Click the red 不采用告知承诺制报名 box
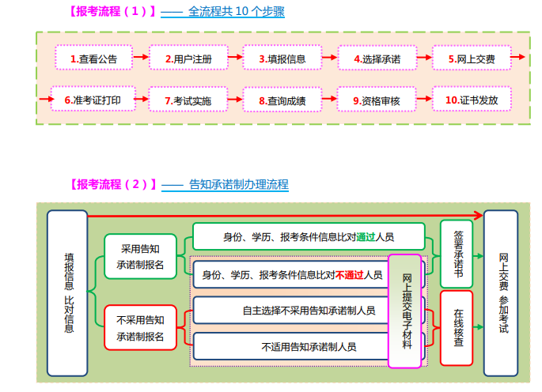Viewport: 542px width, 392px height. click(140, 327)
